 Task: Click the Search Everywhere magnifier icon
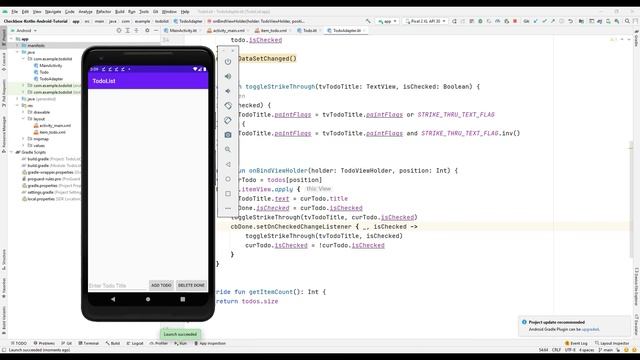627,21
